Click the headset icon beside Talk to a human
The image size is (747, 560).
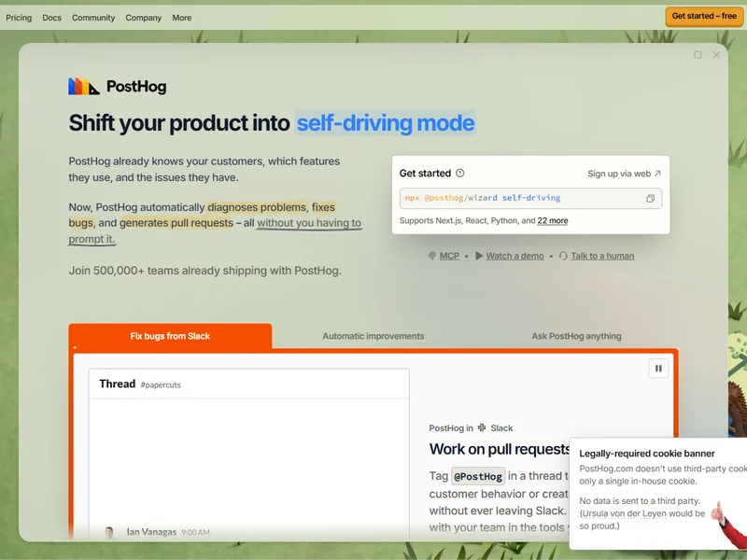click(x=563, y=256)
